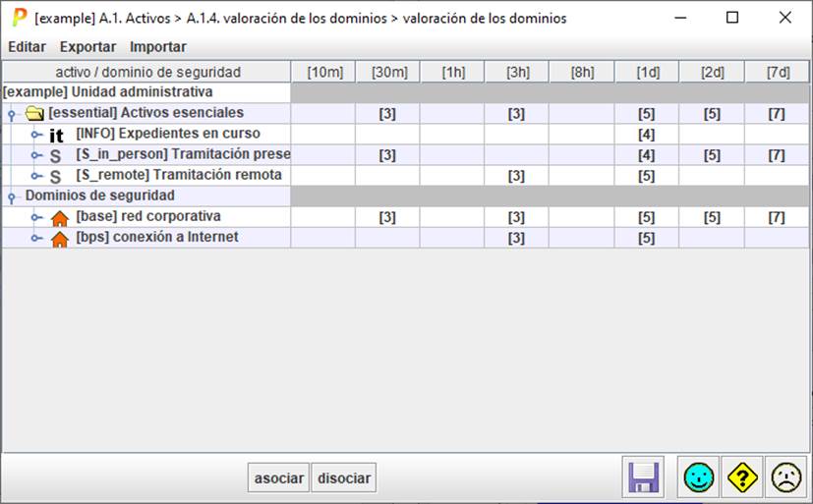Screen dimensions: 813x504
Task: Expand the [base] red corporativa node
Action: [x=36, y=217]
